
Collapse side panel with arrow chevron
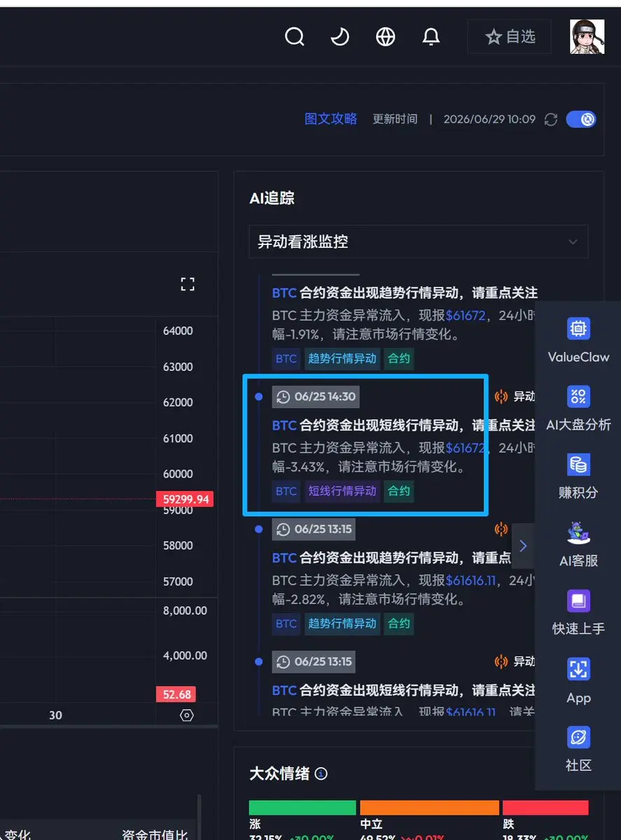point(523,546)
